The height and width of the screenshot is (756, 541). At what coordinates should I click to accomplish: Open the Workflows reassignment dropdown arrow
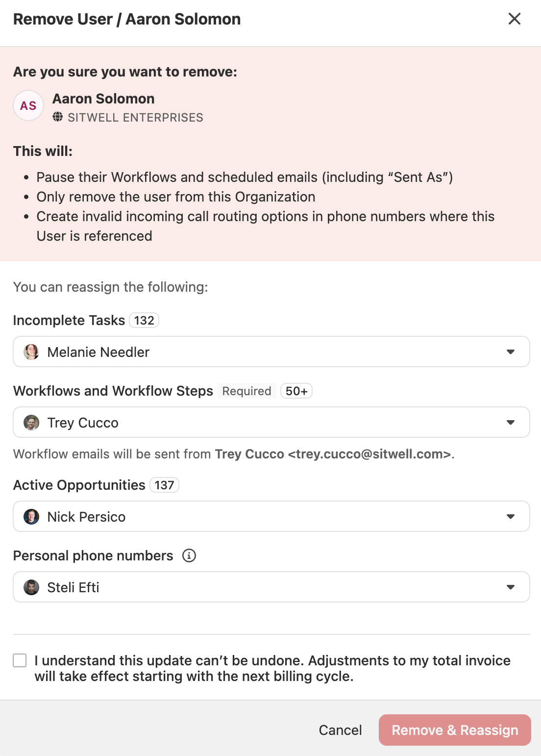(511, 423)
